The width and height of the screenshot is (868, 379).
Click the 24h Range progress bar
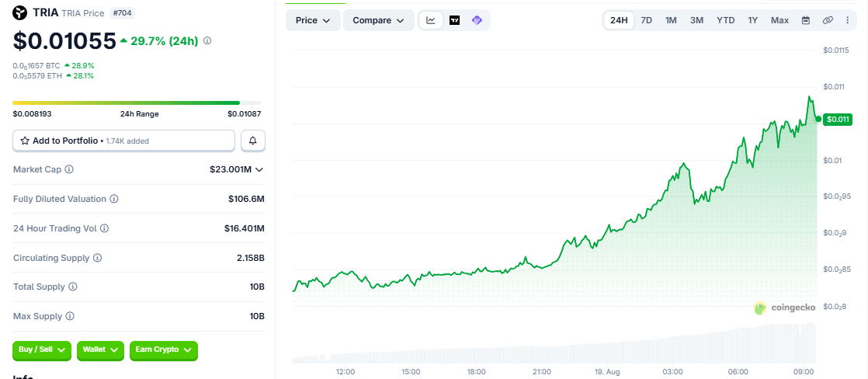tap(136, 103)
